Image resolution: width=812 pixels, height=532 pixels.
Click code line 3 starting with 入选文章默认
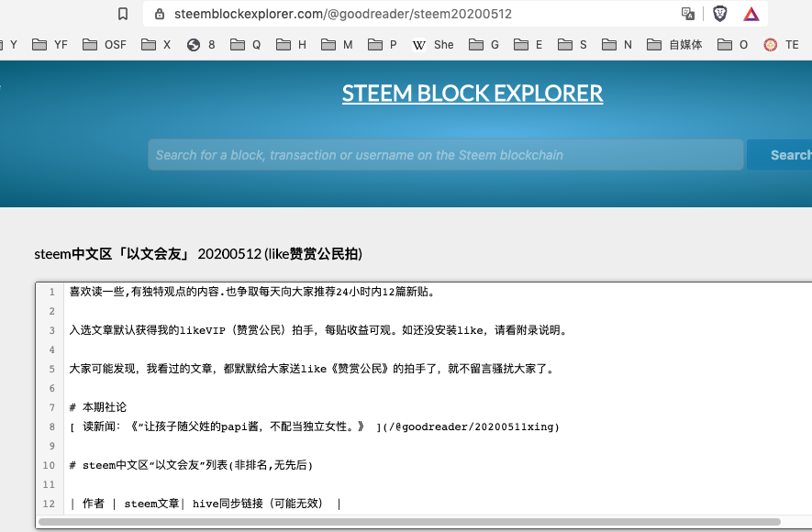pyautogui.click(x=318, y=330)
